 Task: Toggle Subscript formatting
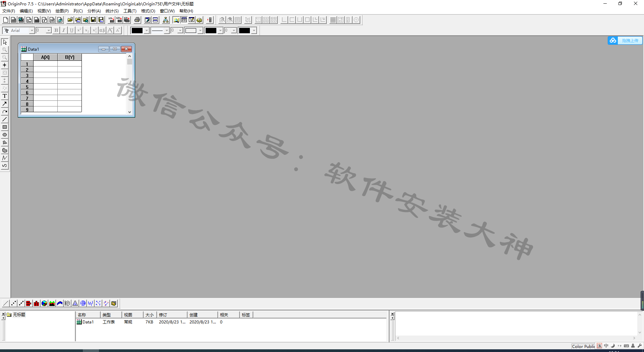(x=87, y=31)
